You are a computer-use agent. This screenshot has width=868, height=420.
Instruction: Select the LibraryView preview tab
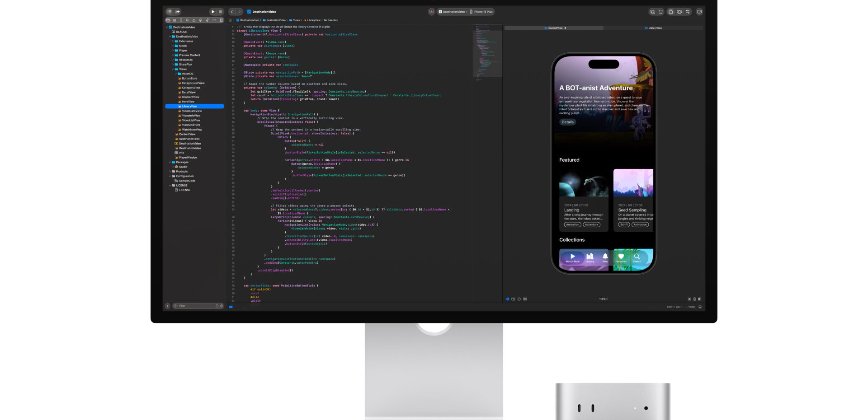(653, 28)
